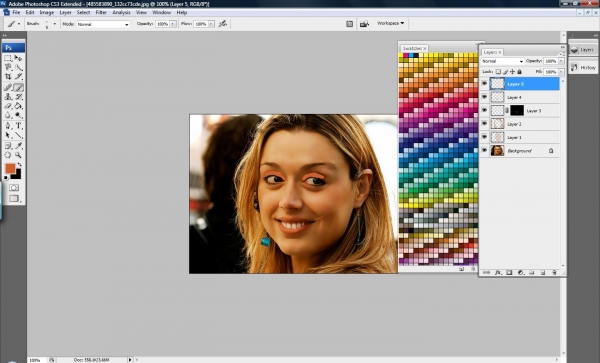Open layer Opacity slider arrow

click(x=561, y=61)
